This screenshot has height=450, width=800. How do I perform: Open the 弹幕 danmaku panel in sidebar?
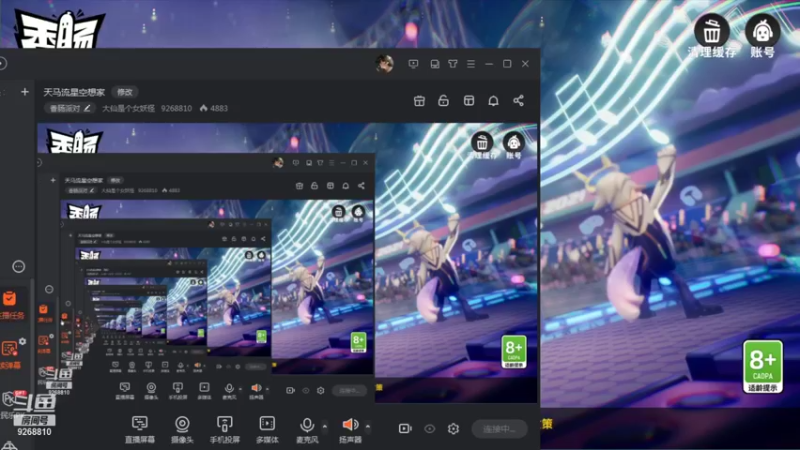(10, 355)
